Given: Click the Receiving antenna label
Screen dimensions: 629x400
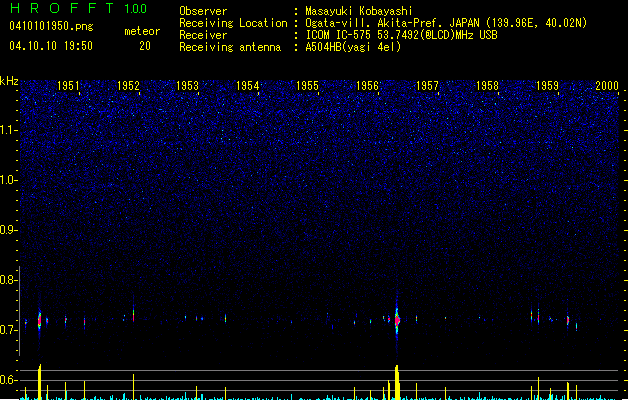Looking at the screenshot, I should point(230,47).
